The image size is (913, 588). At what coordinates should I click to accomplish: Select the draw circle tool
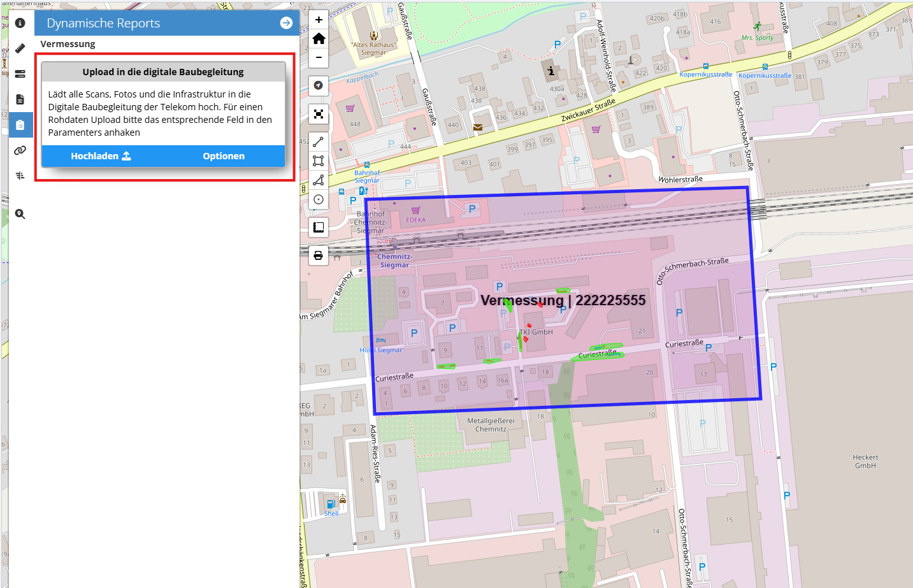319,199
